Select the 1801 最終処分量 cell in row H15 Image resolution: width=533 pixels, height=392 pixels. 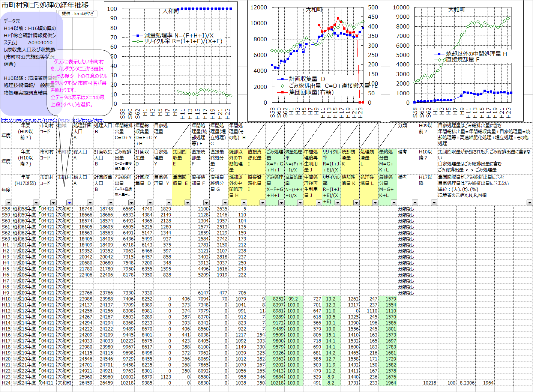click(387, 329)
